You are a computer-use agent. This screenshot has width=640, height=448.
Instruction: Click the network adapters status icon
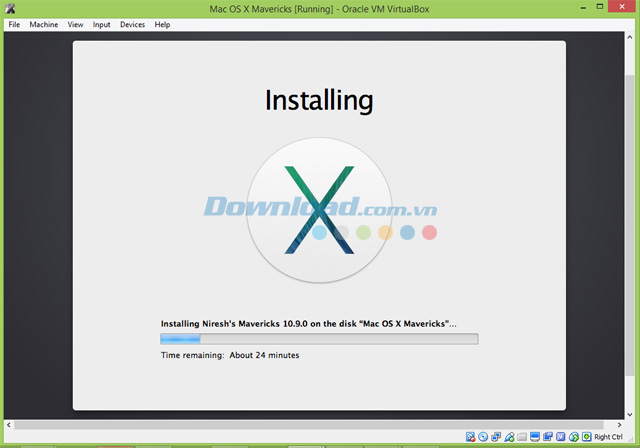[496, 437]
